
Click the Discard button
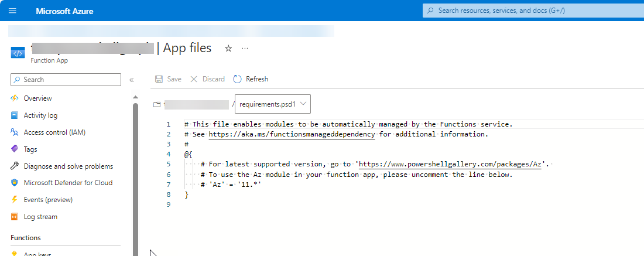click(x=207, y=79)
